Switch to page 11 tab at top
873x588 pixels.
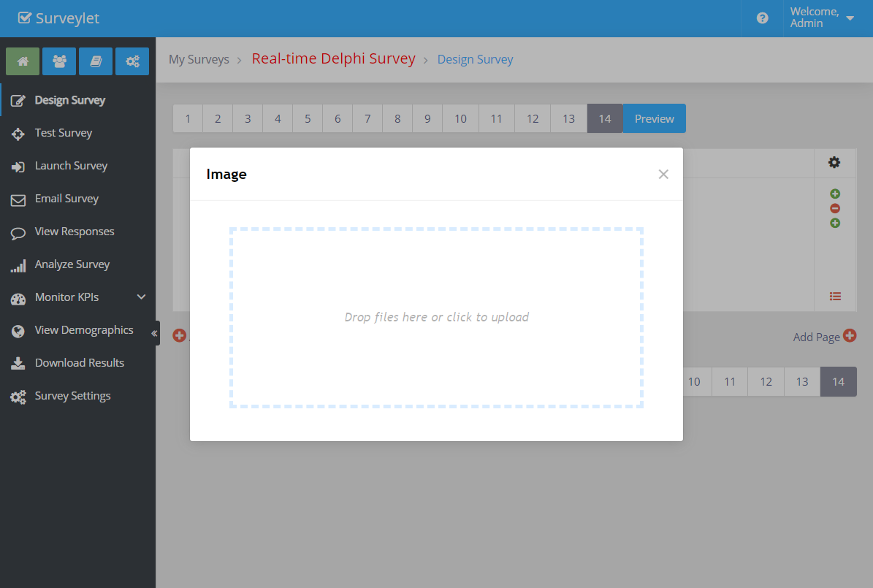(x=497, y=118)
